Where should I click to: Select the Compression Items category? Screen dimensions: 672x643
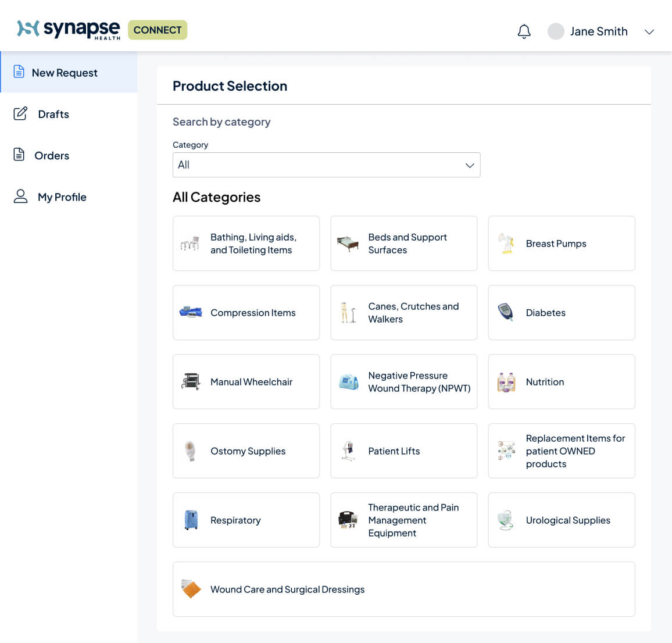pos(246,313)
